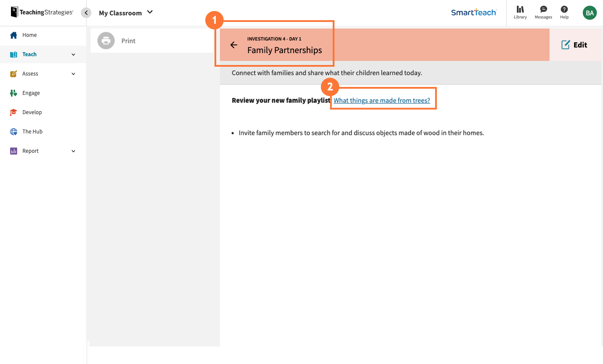The height and width of the screenshot is (364, 603).
Task: Expand the Assess section
Action: (x=73, y=73)
